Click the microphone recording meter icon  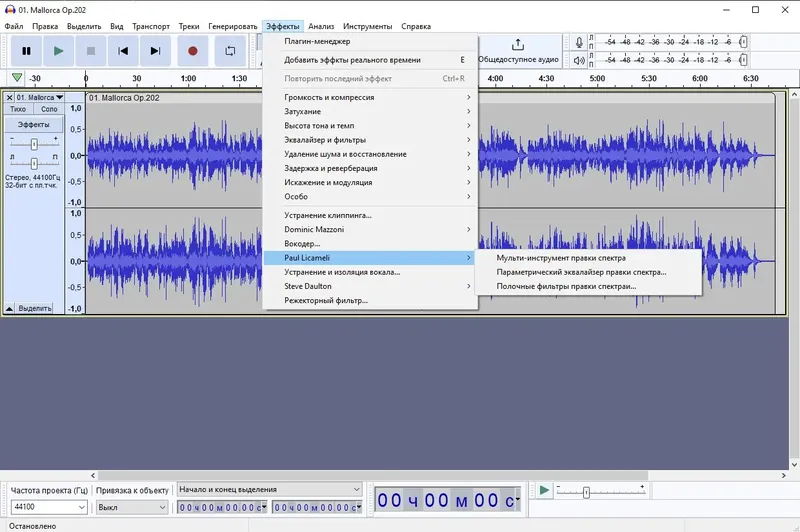pyautogui.click(x=579, y=42)
